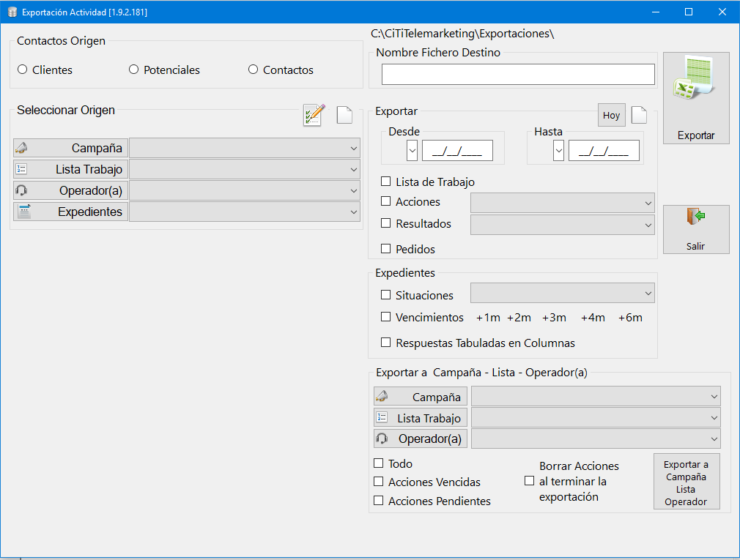
Task: Click the Operador(a) headset button under Seleccionar Origen
Action: click(71, 190)
